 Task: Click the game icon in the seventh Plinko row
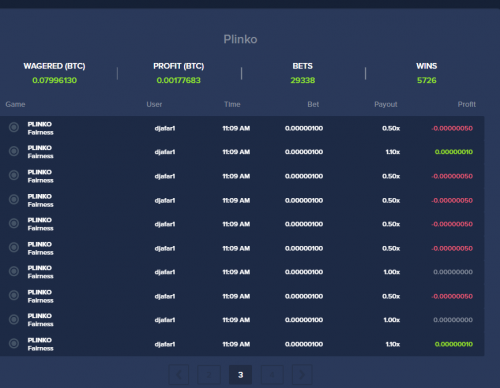click(x=14, y=271)
